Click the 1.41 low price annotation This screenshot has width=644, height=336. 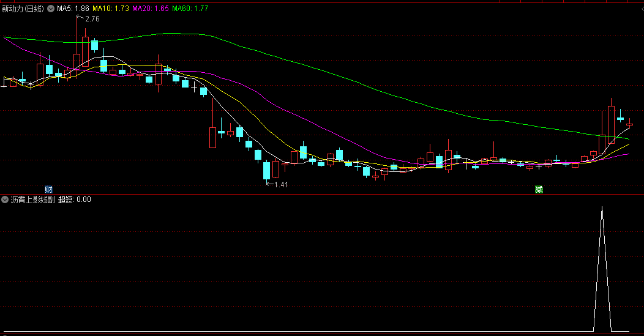pos(282,185)
